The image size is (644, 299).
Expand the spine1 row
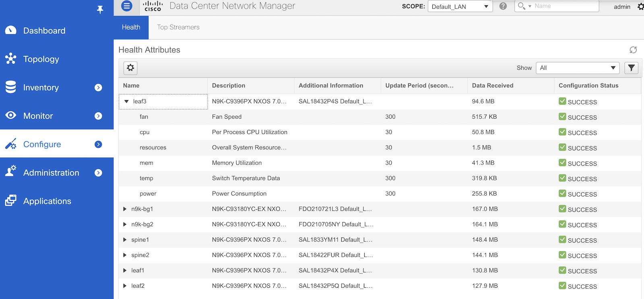[125, 239]
